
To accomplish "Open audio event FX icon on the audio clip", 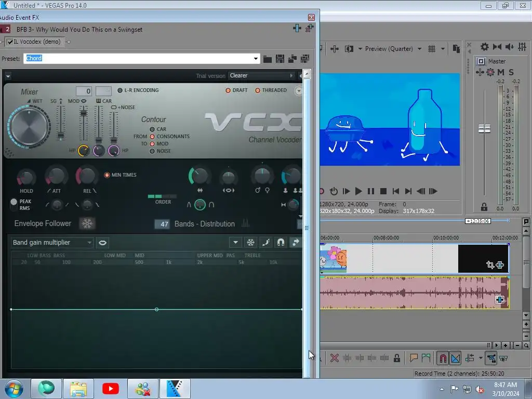I will pyautogui.click(x=500, y=300).
